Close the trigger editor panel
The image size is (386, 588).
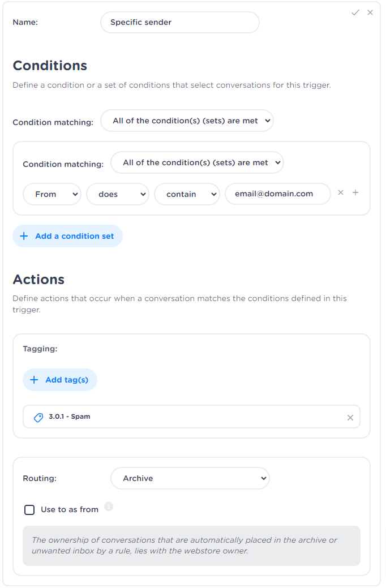pos(370,12)
